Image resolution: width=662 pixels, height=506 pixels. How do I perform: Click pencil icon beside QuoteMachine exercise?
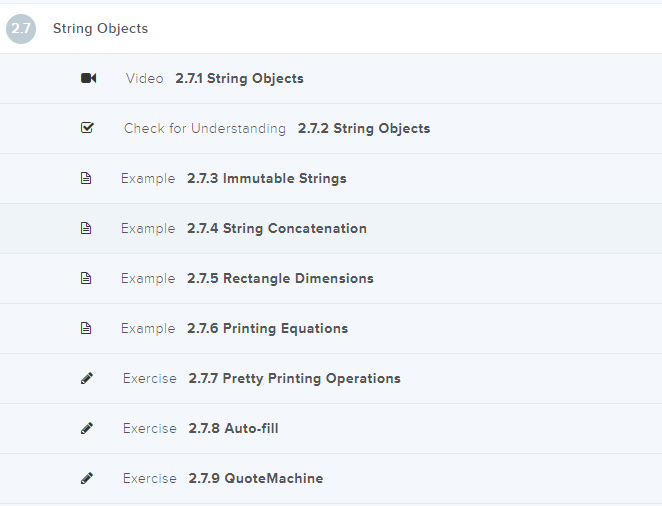pos(87,478)
